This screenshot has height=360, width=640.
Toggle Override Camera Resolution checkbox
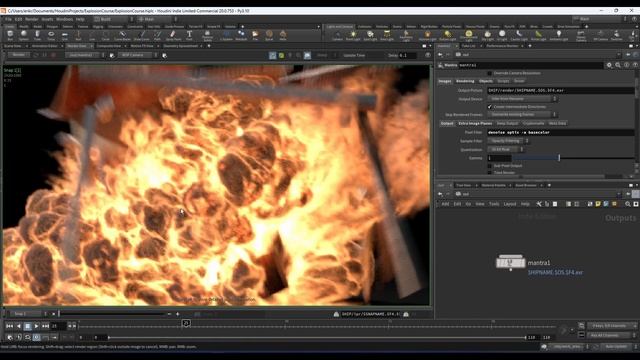tap(490, 73)
